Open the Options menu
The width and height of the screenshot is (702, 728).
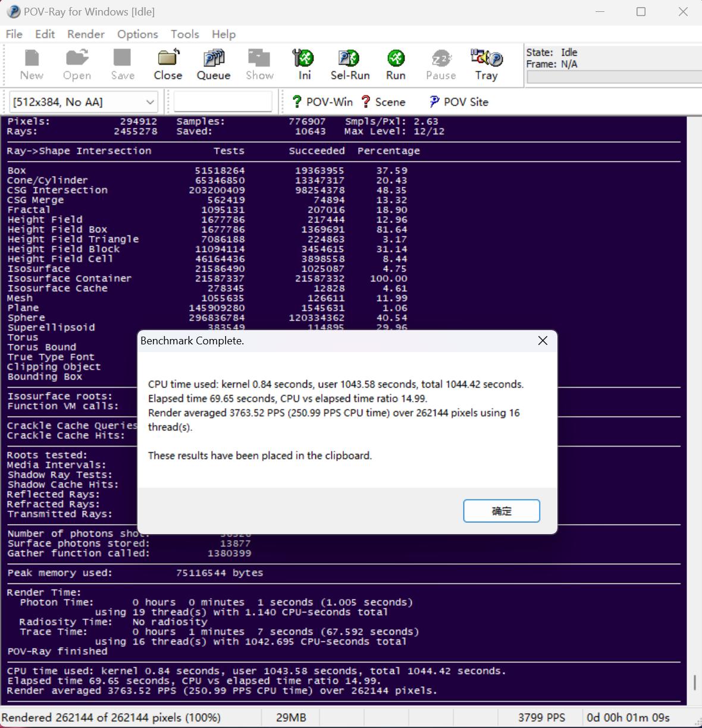click(x=137, y=34)
